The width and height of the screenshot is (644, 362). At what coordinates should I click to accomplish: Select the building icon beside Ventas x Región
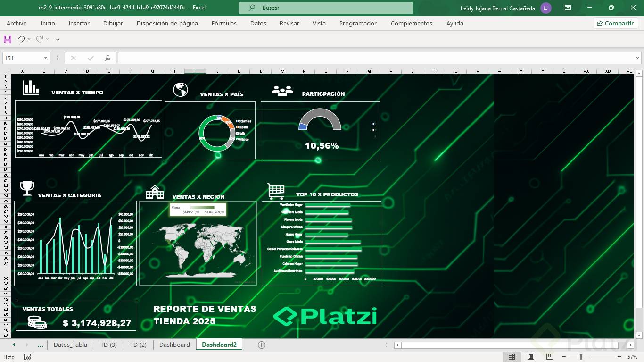155,192
